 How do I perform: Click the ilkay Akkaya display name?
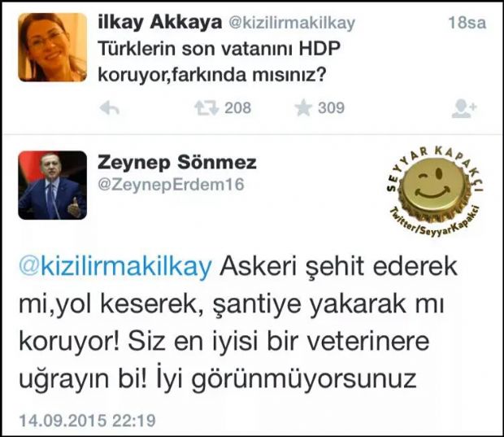(160, 23)
